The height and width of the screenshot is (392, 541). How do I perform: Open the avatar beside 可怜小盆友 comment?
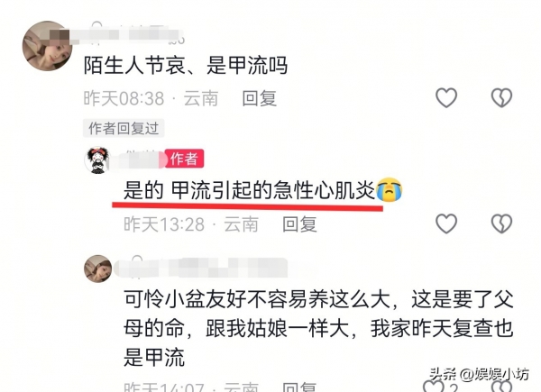(98, 269)
